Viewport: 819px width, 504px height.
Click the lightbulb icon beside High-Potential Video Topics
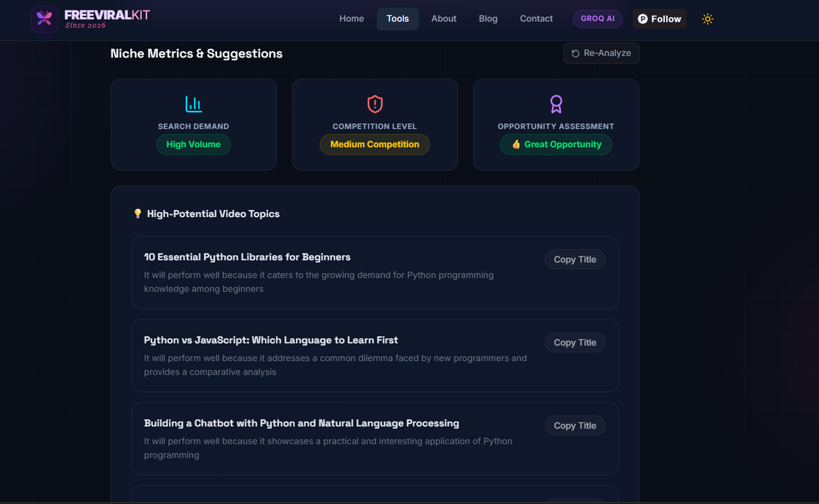click(137, 213)
